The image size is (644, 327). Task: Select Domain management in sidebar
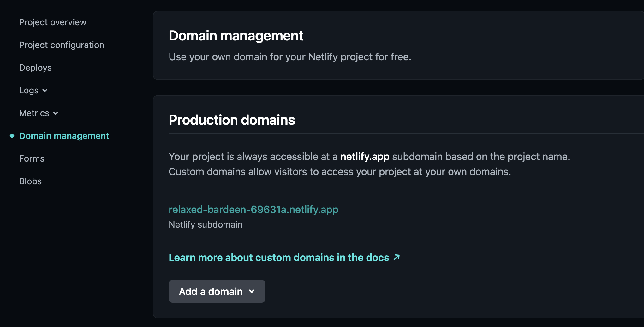point(64,136)
